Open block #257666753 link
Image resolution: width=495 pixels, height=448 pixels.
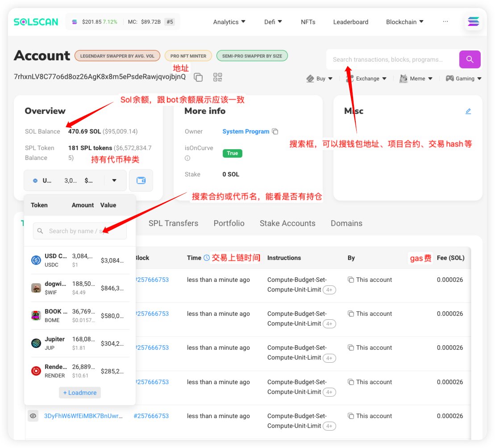click(151, 416)
